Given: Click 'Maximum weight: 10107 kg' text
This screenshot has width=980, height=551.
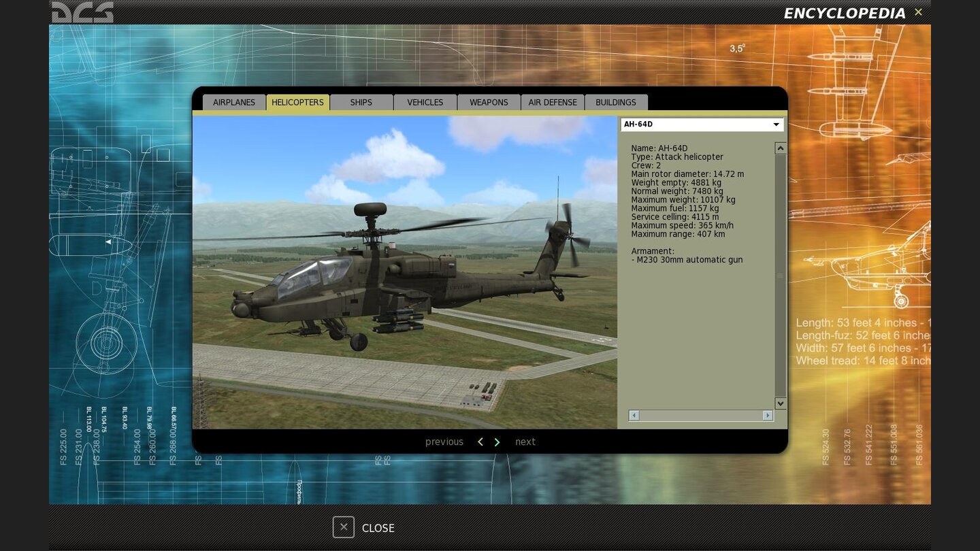Looking at the screenshot, I should (683, 200).
